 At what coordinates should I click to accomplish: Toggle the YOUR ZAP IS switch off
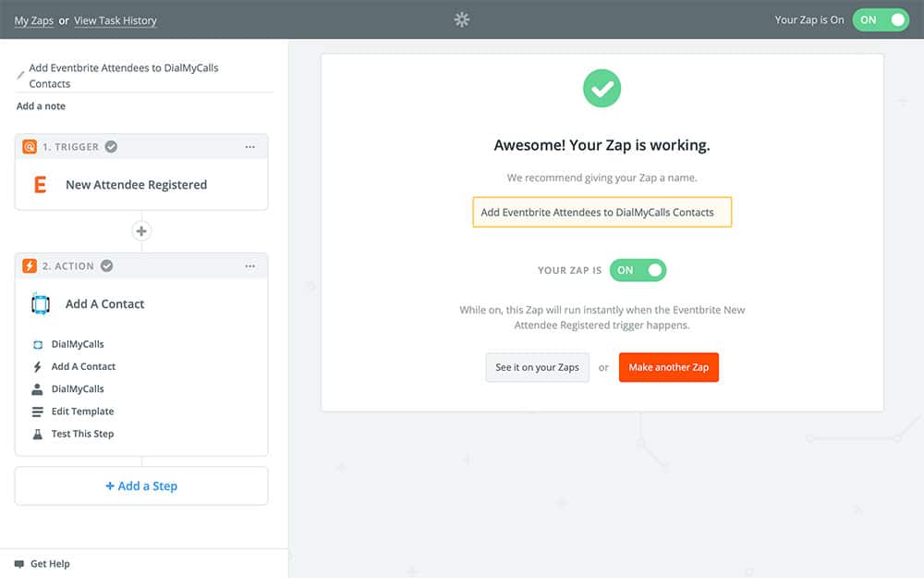click(638, 270)
